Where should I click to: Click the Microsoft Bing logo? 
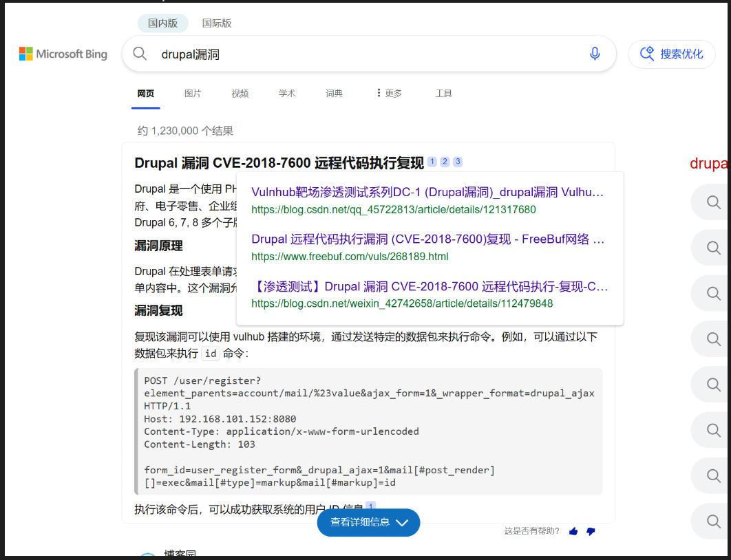pos(63,54)
